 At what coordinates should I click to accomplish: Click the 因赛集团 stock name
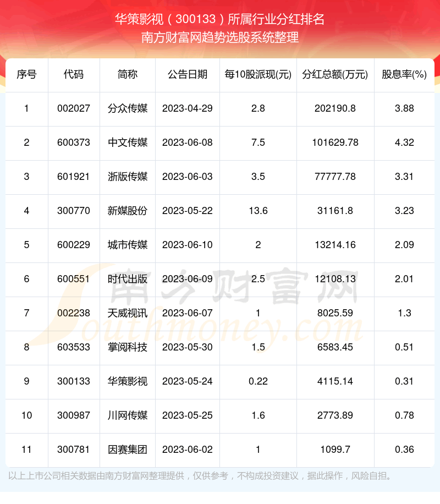pyautogui.click(x=128, y=450)
